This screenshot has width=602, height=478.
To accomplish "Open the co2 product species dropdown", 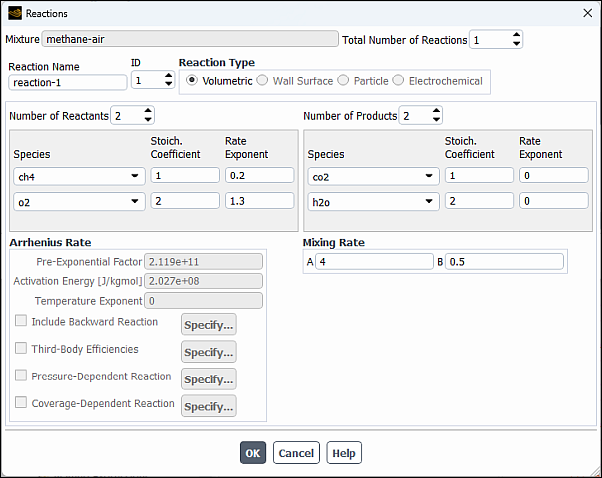I will 371,176.
